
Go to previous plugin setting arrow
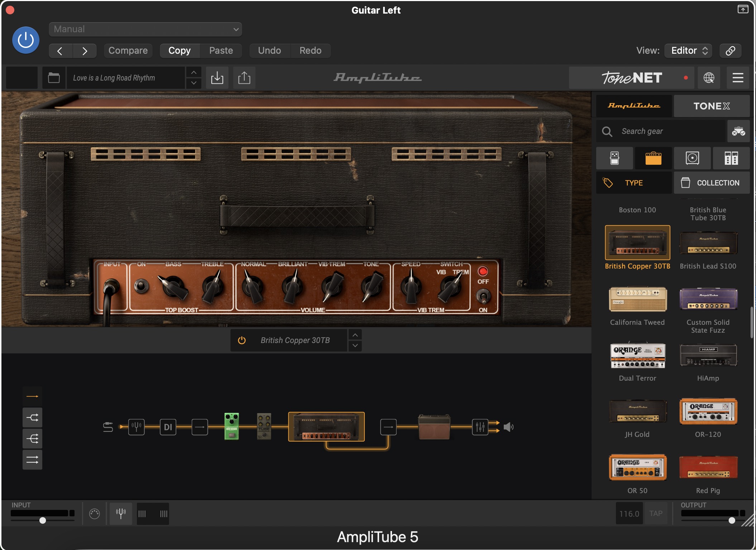(x=61, y=51)
